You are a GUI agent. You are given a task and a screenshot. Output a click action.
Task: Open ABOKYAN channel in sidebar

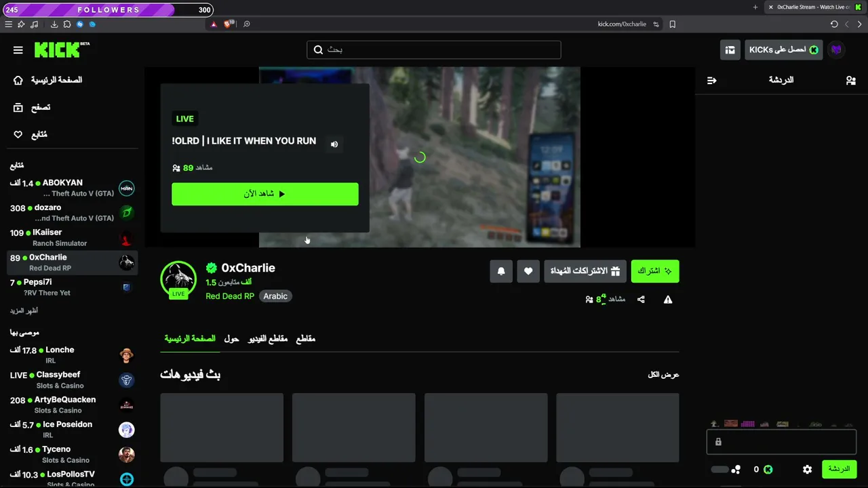(x=72, y=188)
